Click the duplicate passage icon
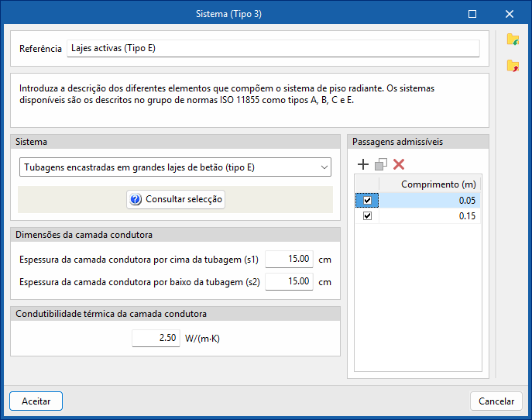 tap(381, 164)
